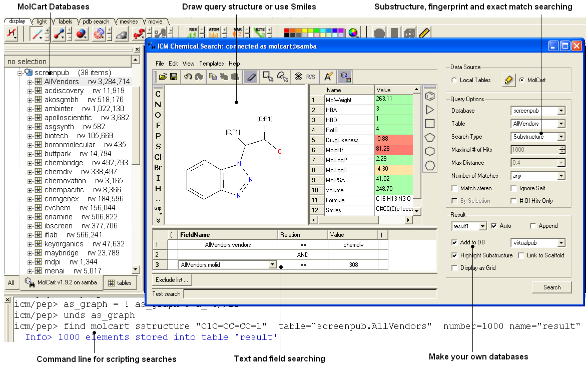
Task: Uncheck the Highlight Substructure checkbox
Action: click(x=454, y=255)
